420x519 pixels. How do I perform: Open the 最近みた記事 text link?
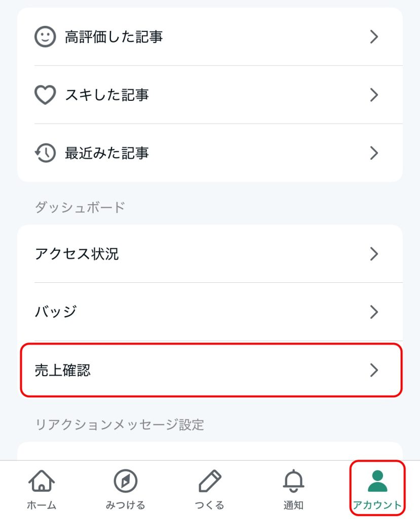(106, 153)
